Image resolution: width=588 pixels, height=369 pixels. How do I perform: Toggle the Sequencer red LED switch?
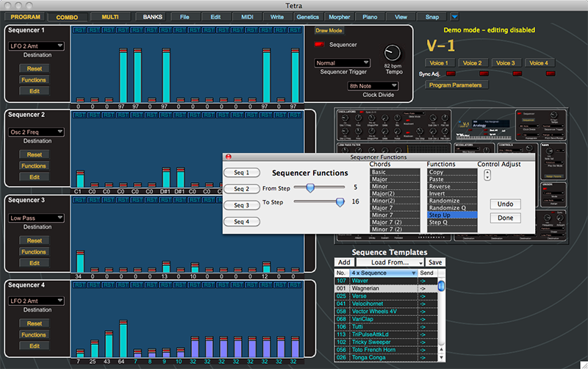click(319, 45)
